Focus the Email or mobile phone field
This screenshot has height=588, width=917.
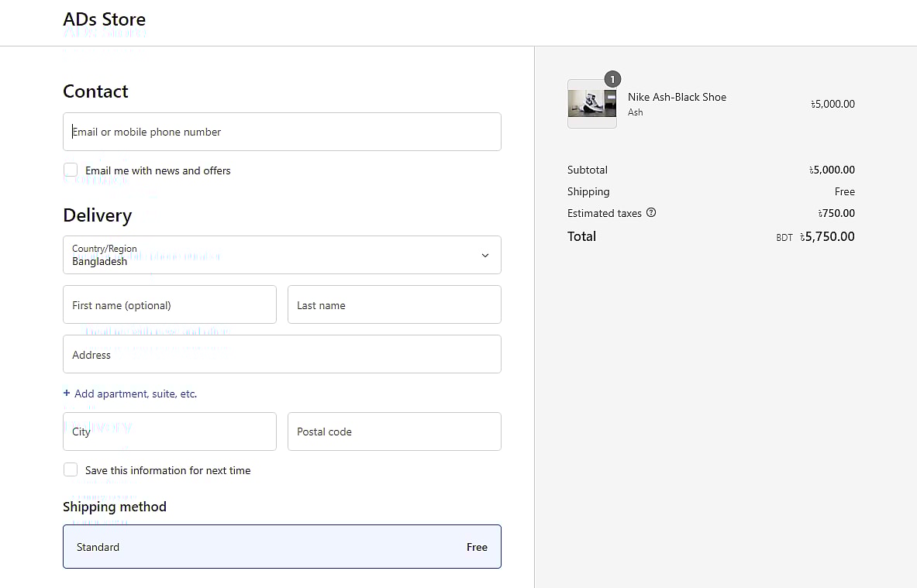(x=281, y=132)
